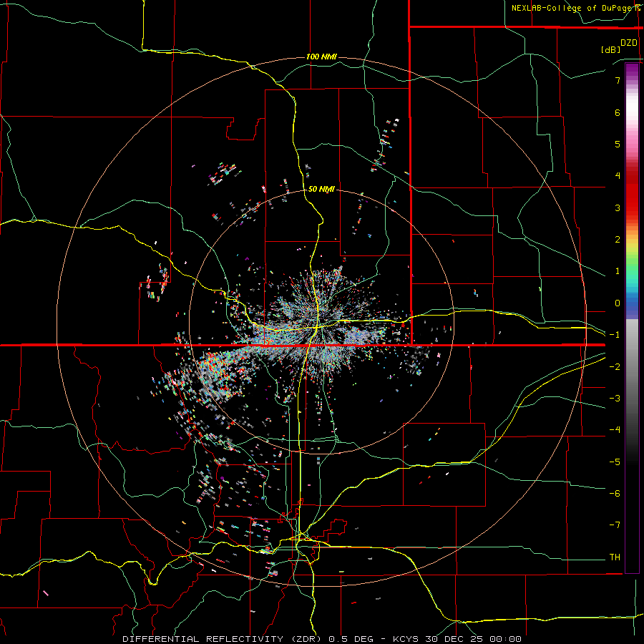Click the "4" tick label on the legend
The image size is (644, 644).
point(618,176)
